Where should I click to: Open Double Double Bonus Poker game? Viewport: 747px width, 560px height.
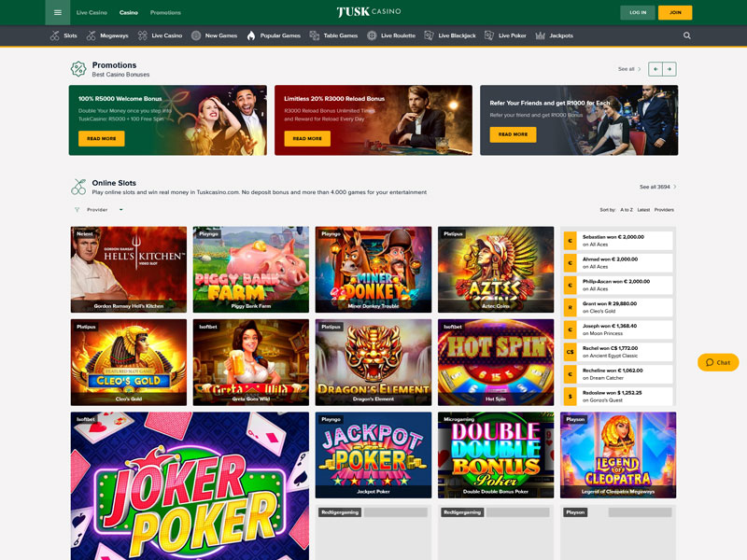tap(496, 455)
